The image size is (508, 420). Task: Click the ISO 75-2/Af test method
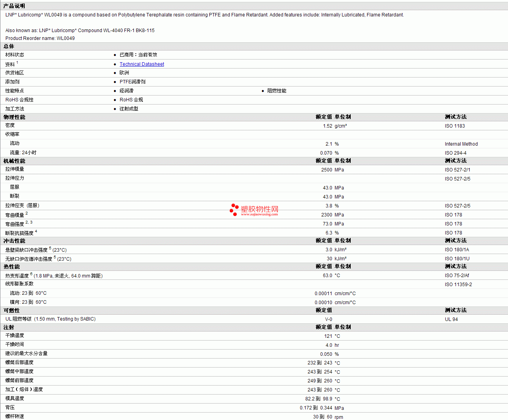[457, 276]
